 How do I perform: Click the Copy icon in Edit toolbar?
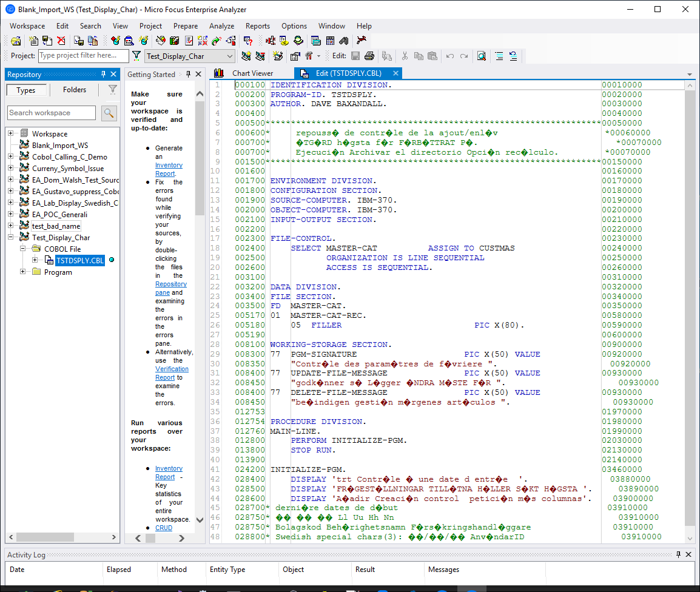coord(419,56)
